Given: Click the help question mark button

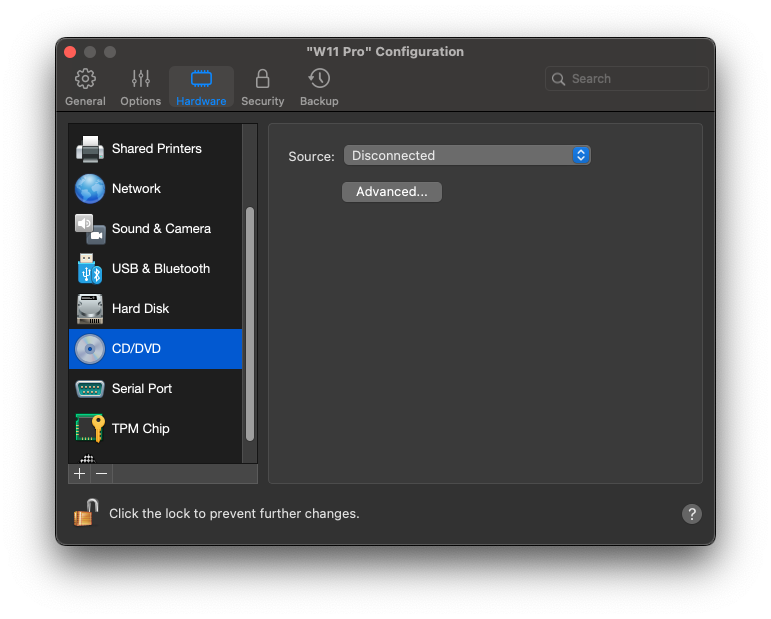Looking at the screenshot, I should point(691,514).
